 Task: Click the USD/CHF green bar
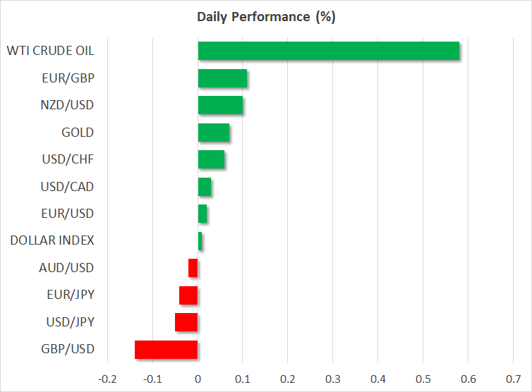pos(211,159)
